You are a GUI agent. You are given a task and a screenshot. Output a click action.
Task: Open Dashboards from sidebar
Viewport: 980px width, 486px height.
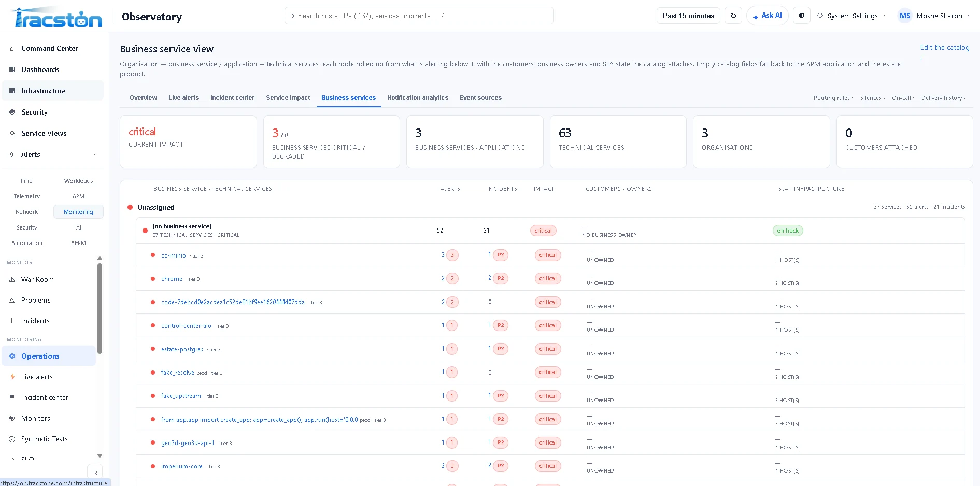[x=52, y=69]
